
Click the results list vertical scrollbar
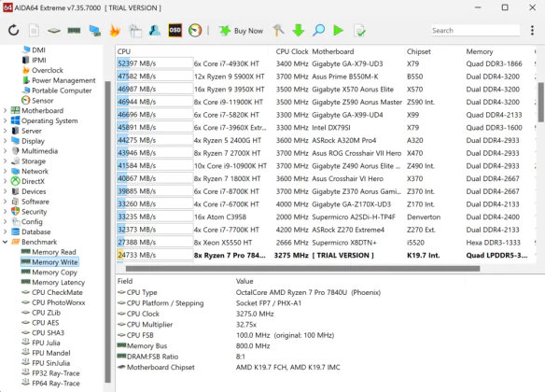541,102
